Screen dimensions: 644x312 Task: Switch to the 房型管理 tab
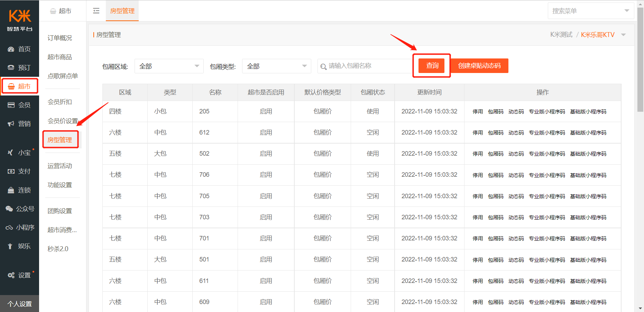click(x=122, y=11)
